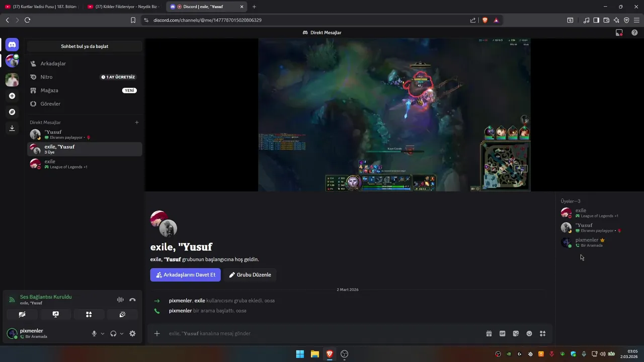Deafen with the headphones icon
644x362 pixels.
coord(113,333)
